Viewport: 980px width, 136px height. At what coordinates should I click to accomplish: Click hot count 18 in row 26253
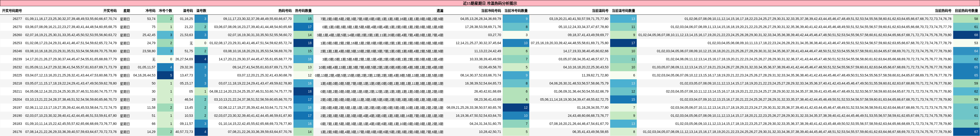[x=303, y=43]
